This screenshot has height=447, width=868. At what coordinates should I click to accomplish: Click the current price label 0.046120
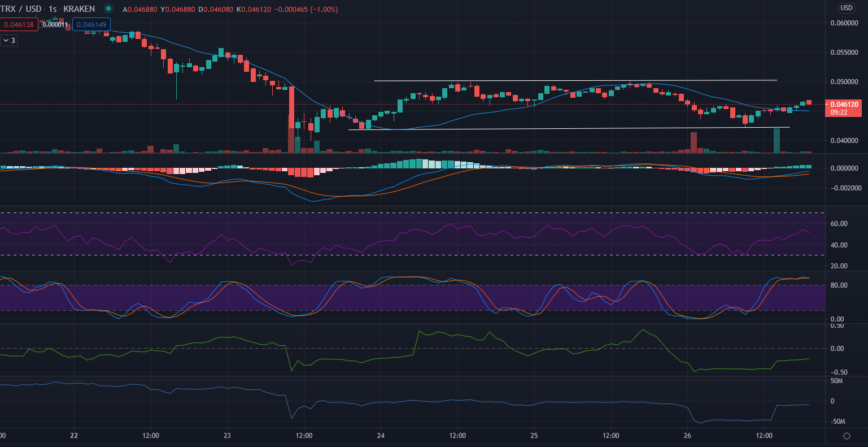point(844,105)
